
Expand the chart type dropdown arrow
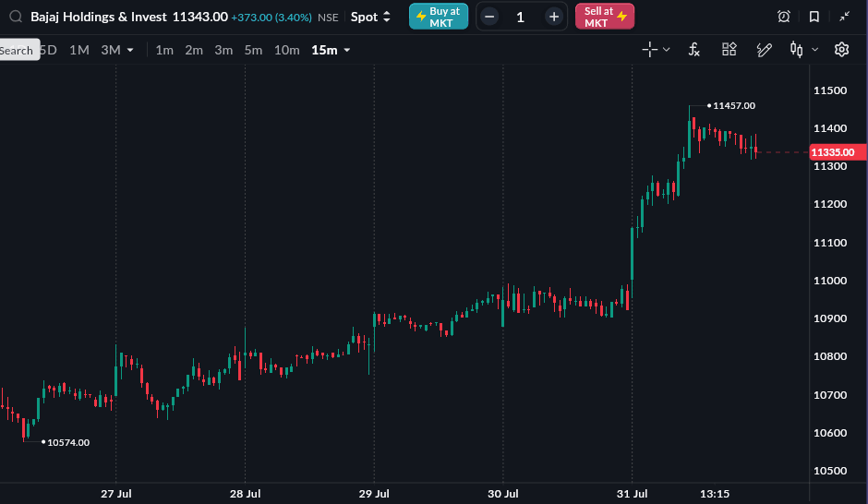pyautogui.click(x=814, y=50)
